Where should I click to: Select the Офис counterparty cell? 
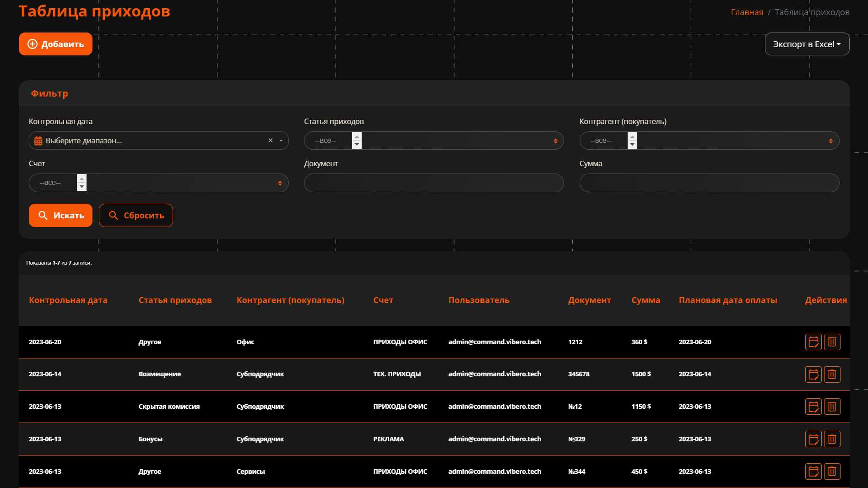(x=245, y=342)
